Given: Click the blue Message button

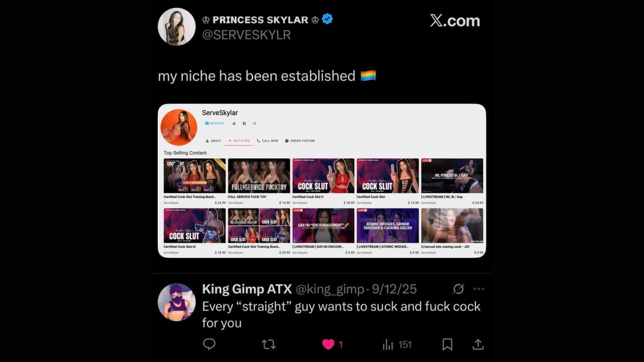Looking at the screenshot, I should 215,124.
